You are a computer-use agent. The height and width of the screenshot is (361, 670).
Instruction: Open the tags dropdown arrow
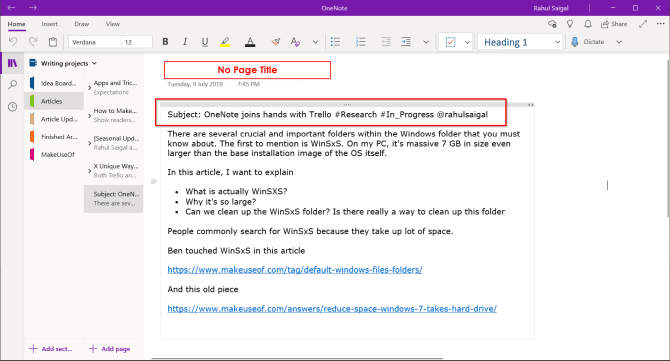467,42
